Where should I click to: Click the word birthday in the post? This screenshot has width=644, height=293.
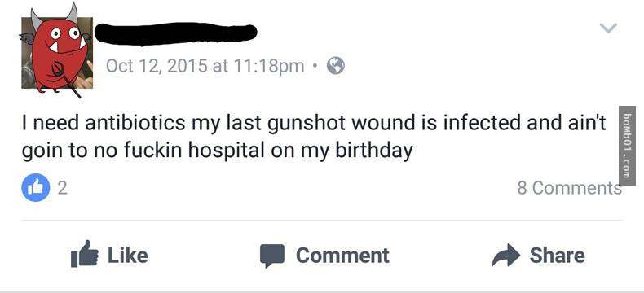374,151
